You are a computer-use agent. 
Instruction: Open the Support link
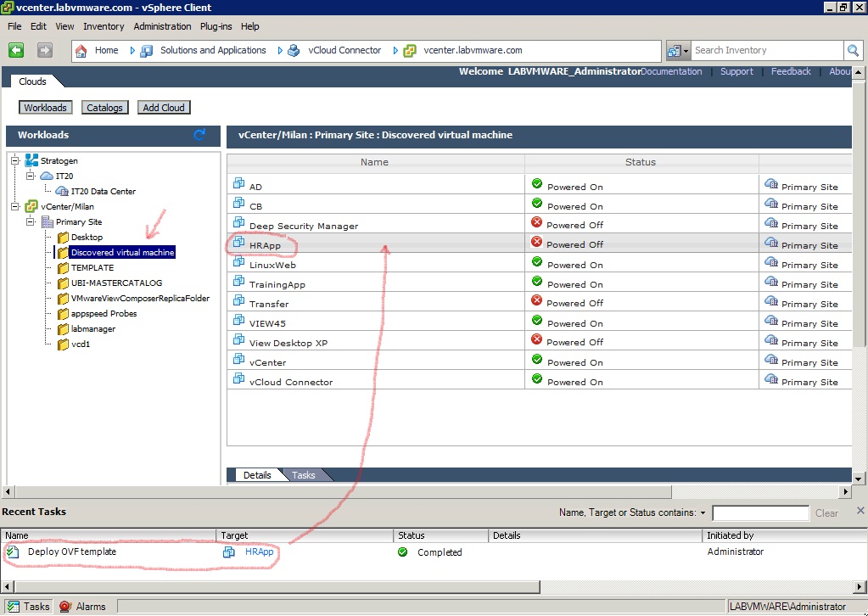coord(736,71)
